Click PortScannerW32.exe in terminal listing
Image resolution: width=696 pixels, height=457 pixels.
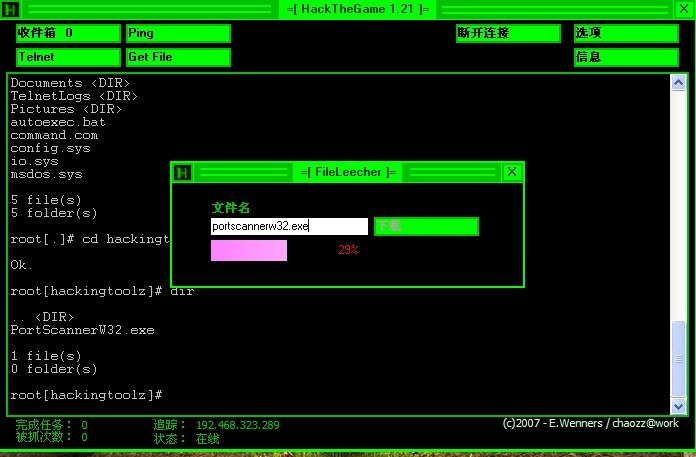(83, 330)
